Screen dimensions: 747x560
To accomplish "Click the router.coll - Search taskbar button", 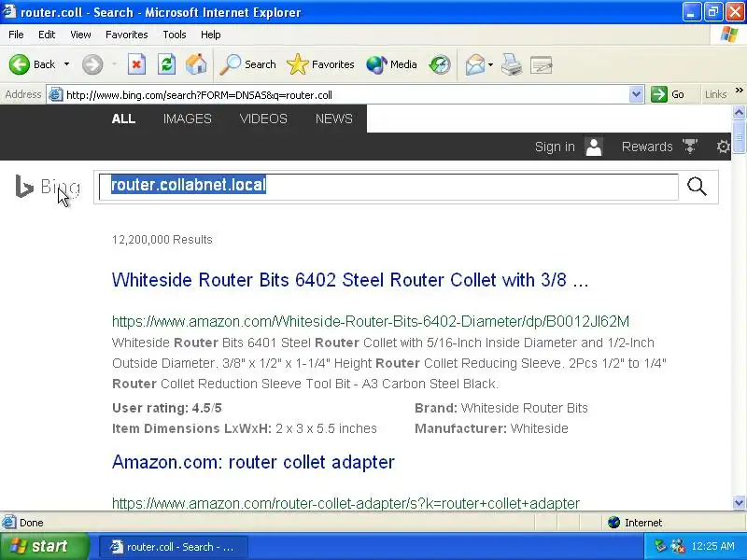I will pos(174,547).
